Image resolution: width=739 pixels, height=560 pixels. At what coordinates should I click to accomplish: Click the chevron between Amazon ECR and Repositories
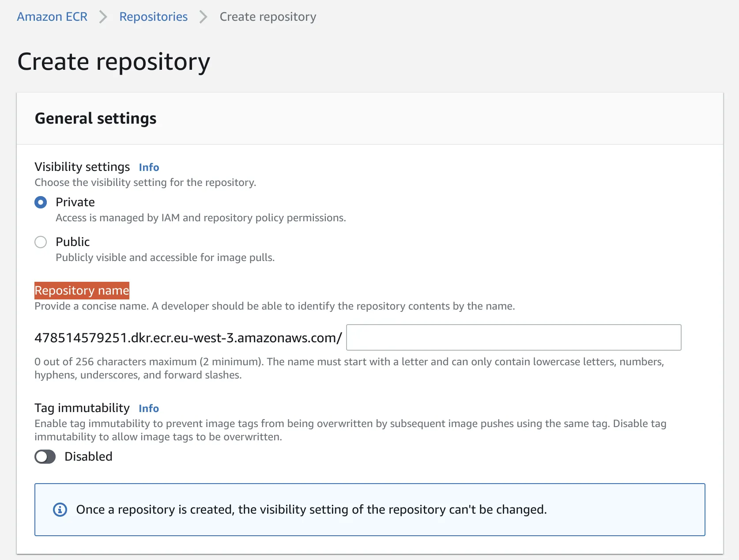coord(103,17)
